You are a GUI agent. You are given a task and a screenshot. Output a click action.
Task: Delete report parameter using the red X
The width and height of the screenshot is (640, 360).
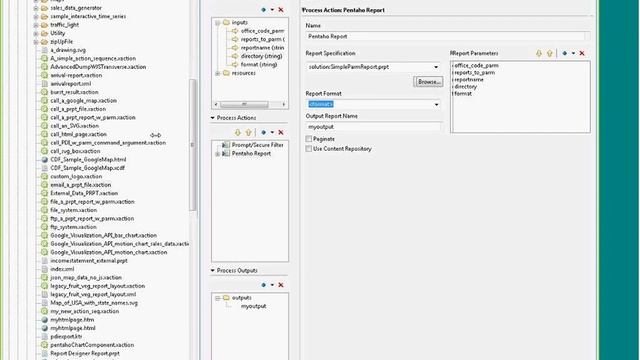click(582, 53)
